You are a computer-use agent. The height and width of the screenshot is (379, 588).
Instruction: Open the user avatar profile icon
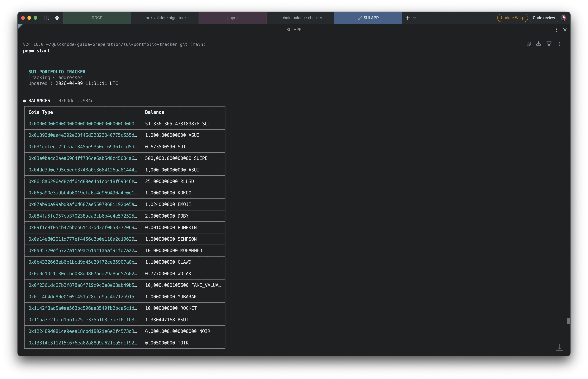tap(564, 18)
